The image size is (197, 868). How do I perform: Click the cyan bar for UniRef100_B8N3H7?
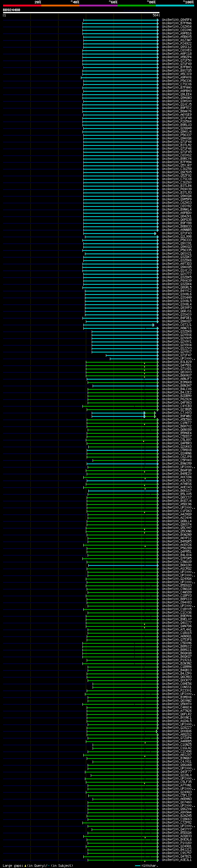pos(126,386)
